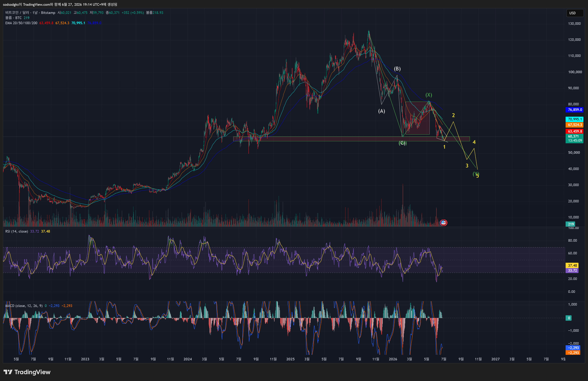Select the yellow wave label 3
The width and height of the screenshot is (588, 381).
467,166
